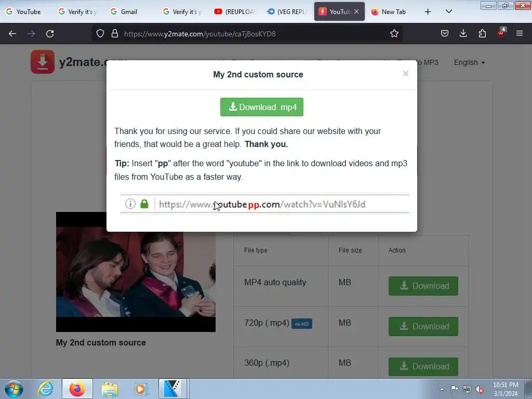532x399 pixels.
Task: Click the green lock in example URL
Action: tap(144, 204)
